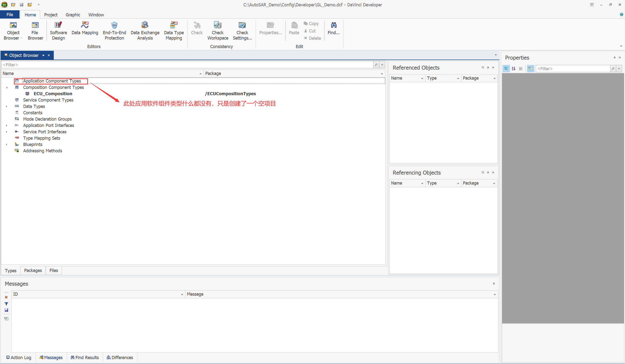The height and width of the screenshot is (364, 625).
Task: Collapse Composition Component Types node
Action: coord(7,87)
